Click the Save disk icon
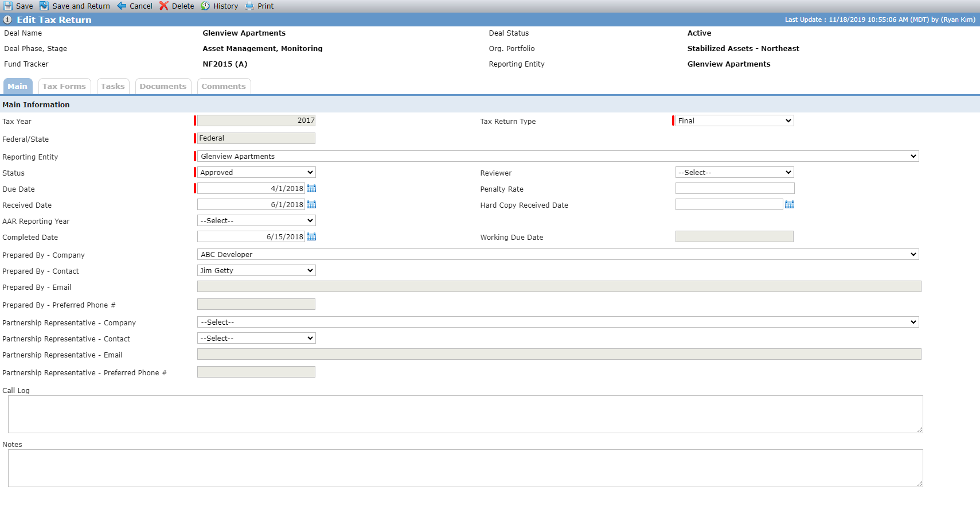 [8, 6]
